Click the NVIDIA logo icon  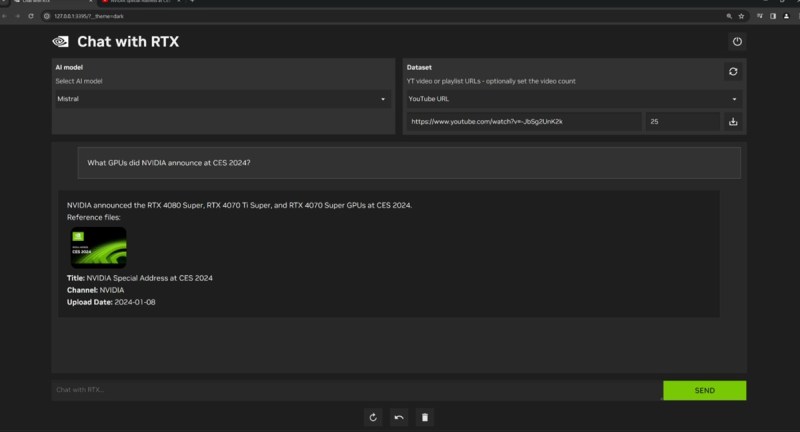click(x=61, y=42)
